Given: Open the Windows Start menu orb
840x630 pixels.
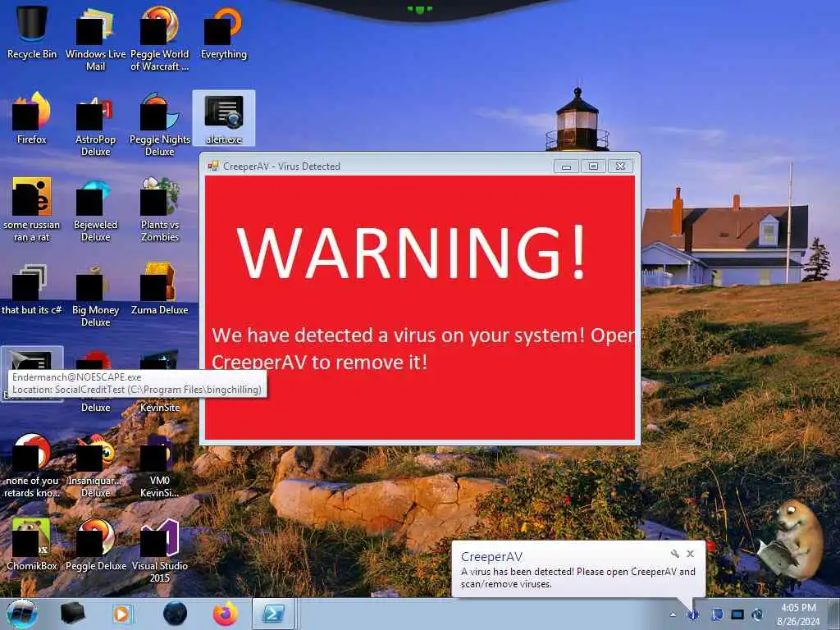Looking at the screenshot, I should pos(21,614).
